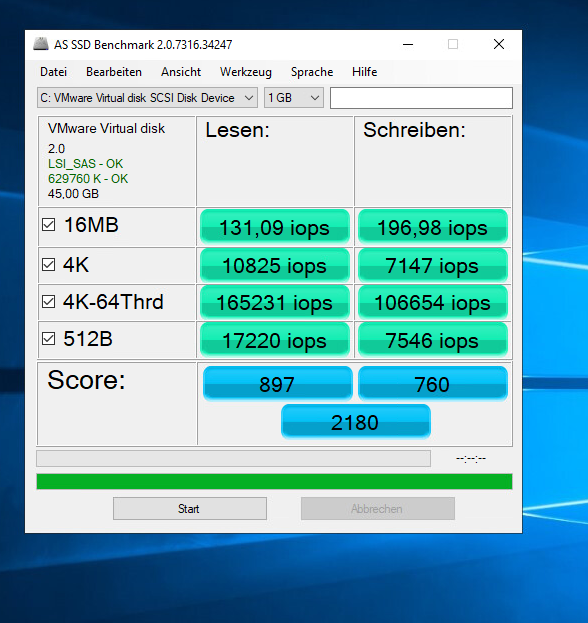Click the 16MB read result 131,09 iops
This screenshot has height=623, width=588.
275,227
